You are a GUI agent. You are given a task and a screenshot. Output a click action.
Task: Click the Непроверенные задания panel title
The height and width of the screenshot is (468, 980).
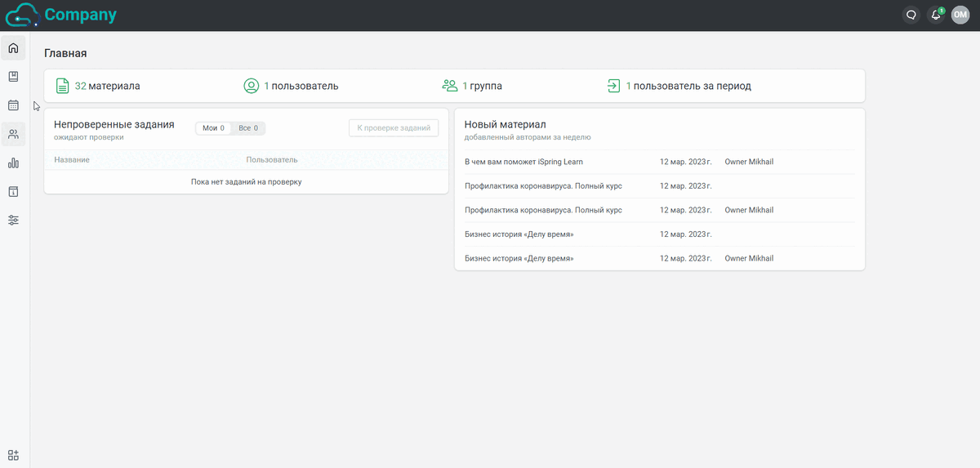coord(114,124)
